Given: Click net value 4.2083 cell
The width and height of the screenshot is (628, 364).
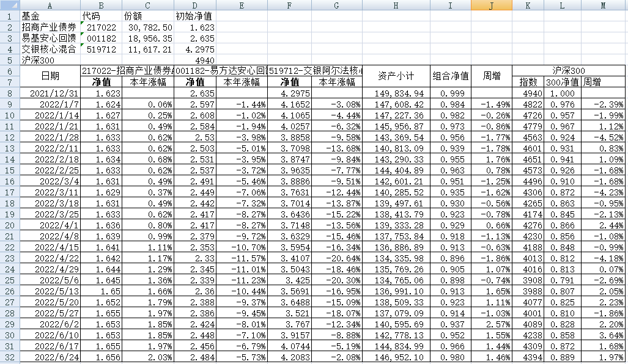Looking at the screenshot, I should pyautogui.click(x=290, y=357).
